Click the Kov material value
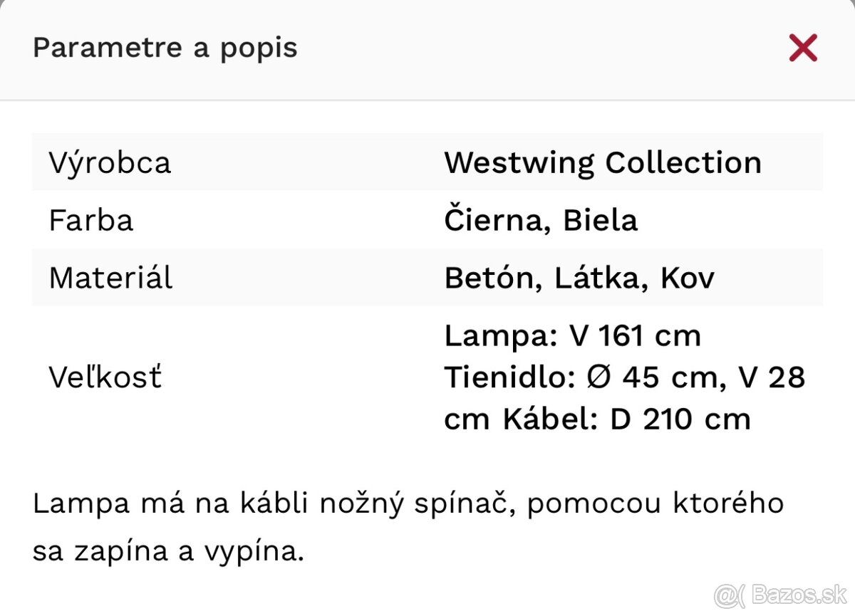Viewport: 855px width, 616px height. 687,278
